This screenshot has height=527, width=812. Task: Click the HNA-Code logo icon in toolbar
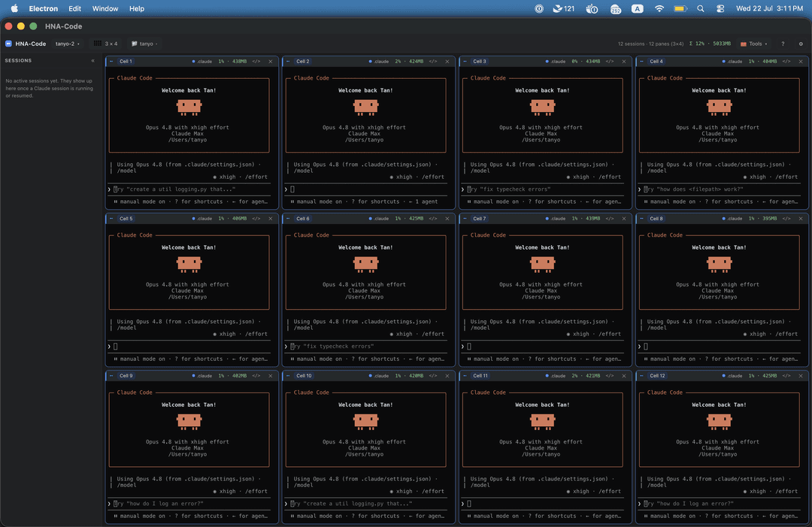[x=8, y=44]
